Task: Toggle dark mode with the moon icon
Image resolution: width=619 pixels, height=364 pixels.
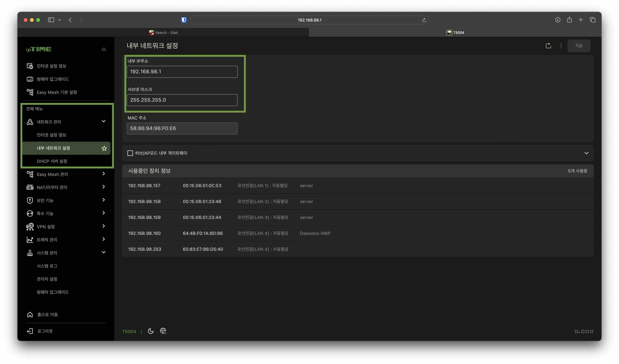Action: pos(151,331)
